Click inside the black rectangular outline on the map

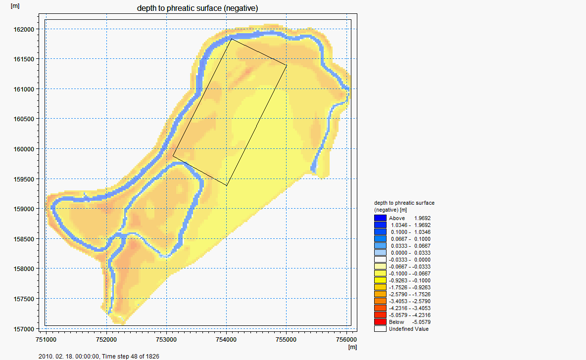pyautogui.click(x=230, y=112)
